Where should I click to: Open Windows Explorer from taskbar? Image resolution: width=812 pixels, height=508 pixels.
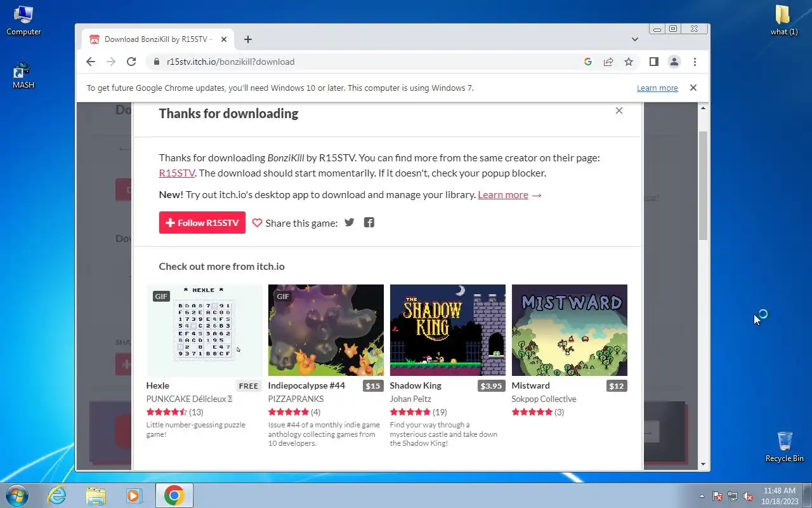point(96,495)
